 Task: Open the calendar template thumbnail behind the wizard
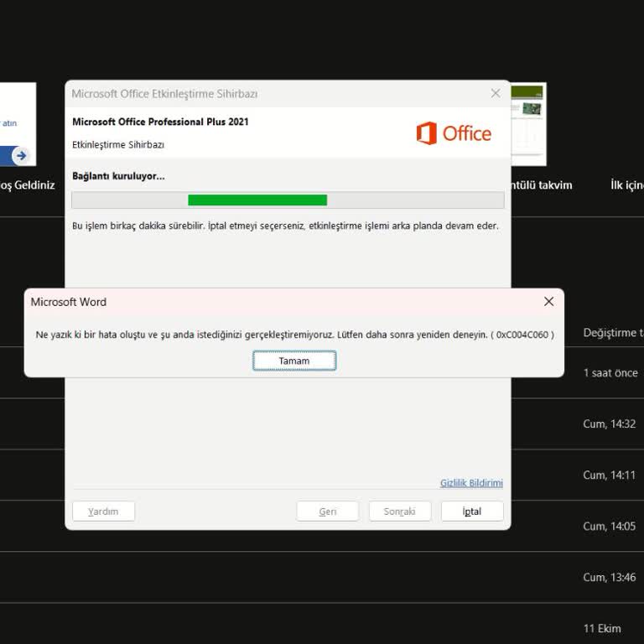pos(528,123)
